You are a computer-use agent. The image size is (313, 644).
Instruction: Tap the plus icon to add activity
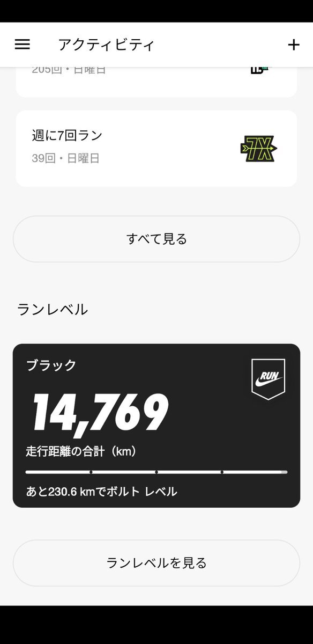[294, 45]
